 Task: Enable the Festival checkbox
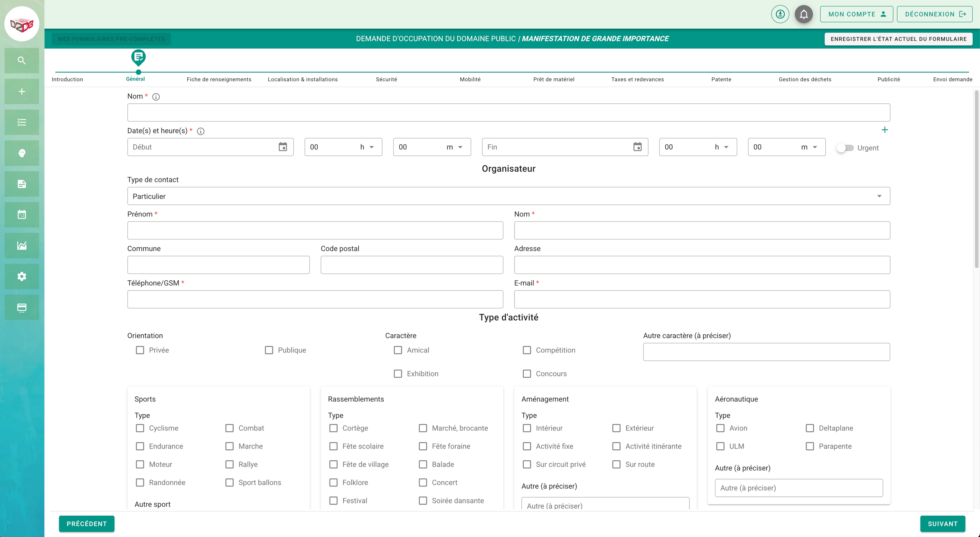pos(333,501)
